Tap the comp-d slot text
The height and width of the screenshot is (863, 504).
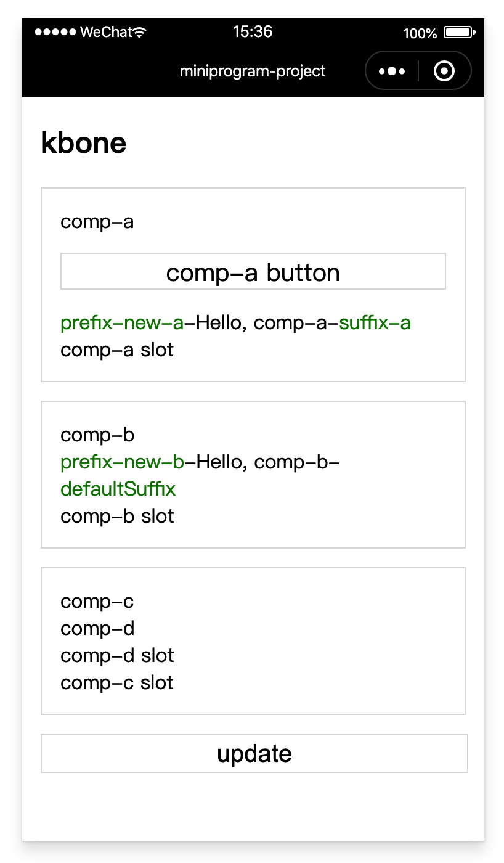pos(117,656)
